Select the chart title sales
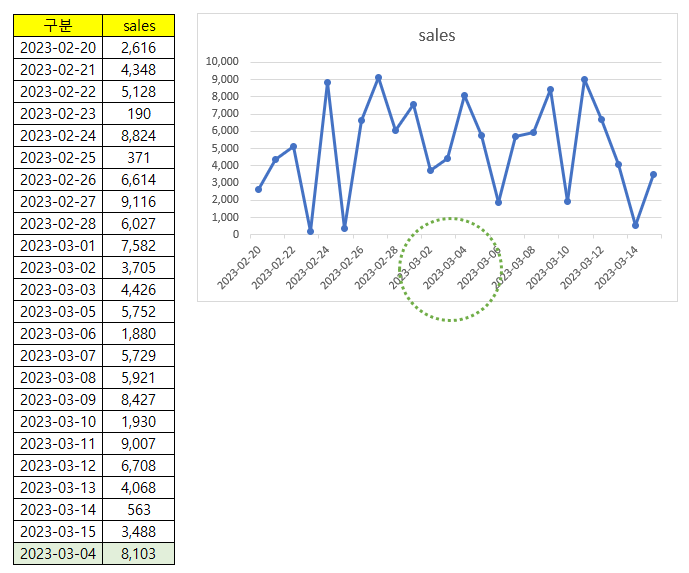 436,35
